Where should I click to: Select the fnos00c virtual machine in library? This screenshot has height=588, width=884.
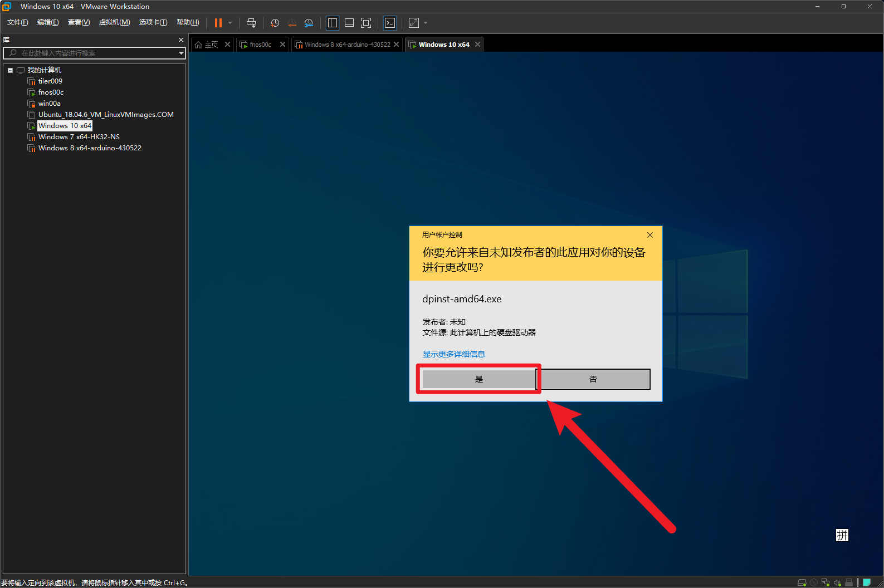coord(51,92)
